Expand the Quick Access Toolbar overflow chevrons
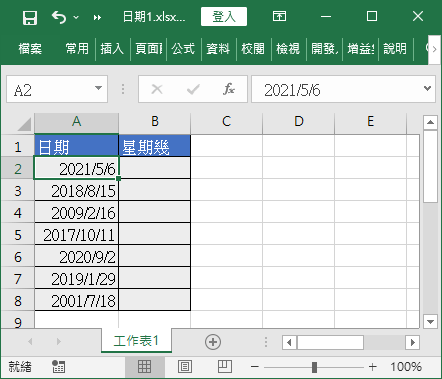Screen dimensions: 442x379 97,17
